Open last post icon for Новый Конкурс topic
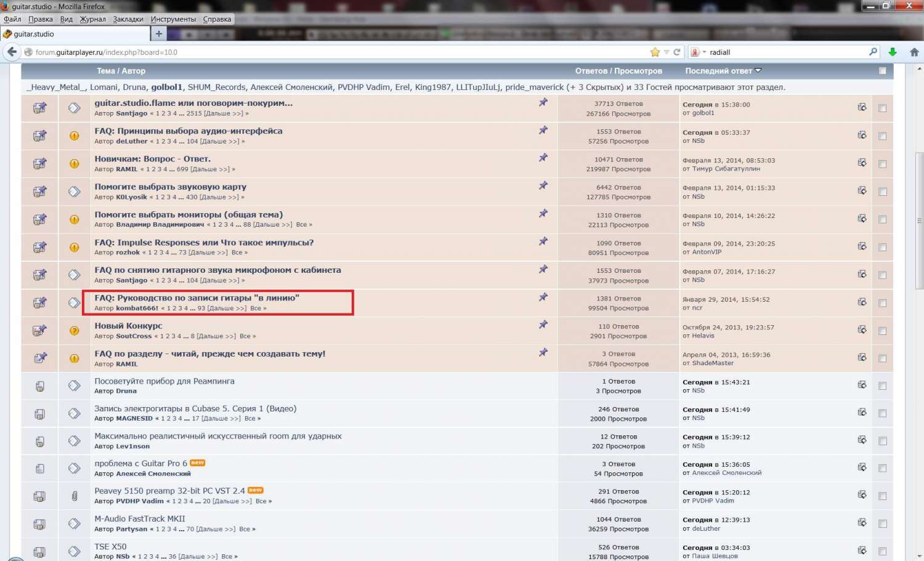This screenshot has height=561, width=924. coord(862,329)
